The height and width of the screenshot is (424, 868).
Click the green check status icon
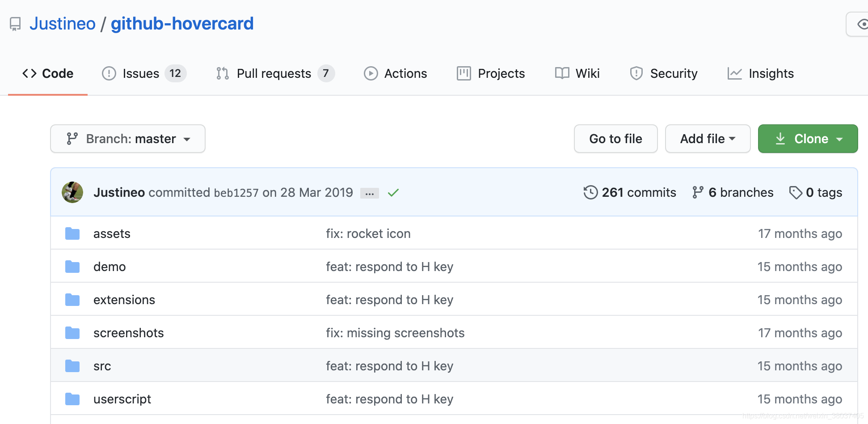click(x=393, y=193)
